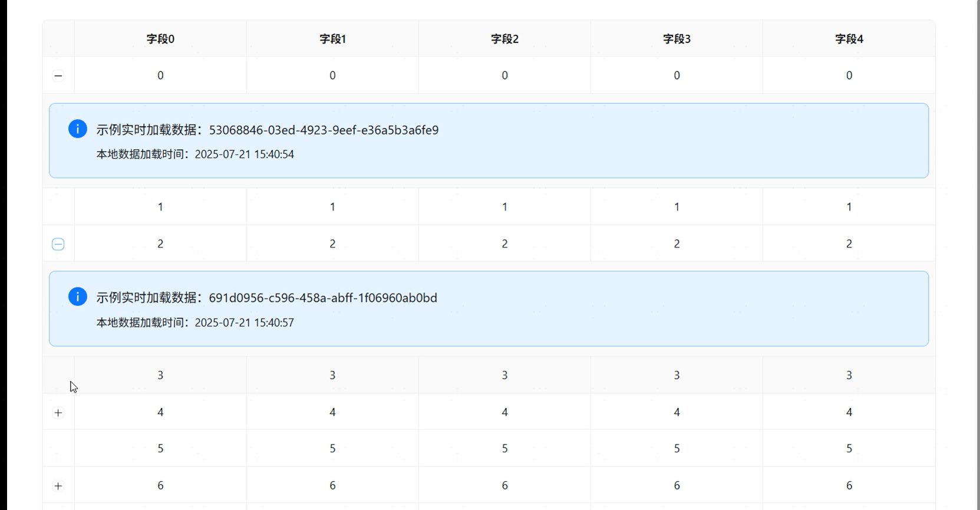Click the 字段1 cell with value 2

tap(332, 244)
